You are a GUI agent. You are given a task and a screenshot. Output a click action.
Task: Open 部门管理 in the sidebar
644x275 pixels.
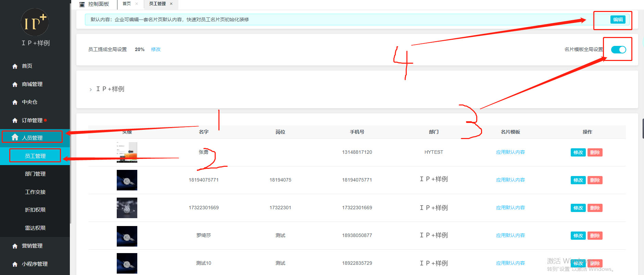[35, 174]
